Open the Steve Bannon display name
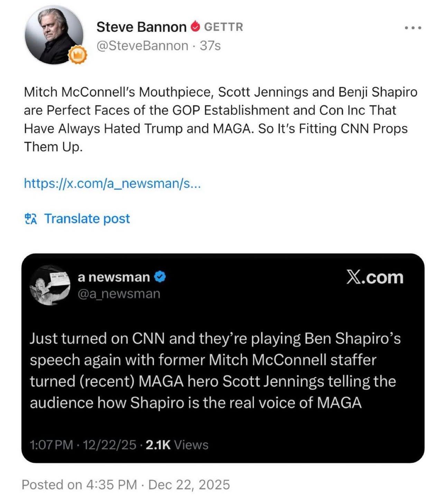The height and width of the screenshot is (504, 446). point(141,27)
